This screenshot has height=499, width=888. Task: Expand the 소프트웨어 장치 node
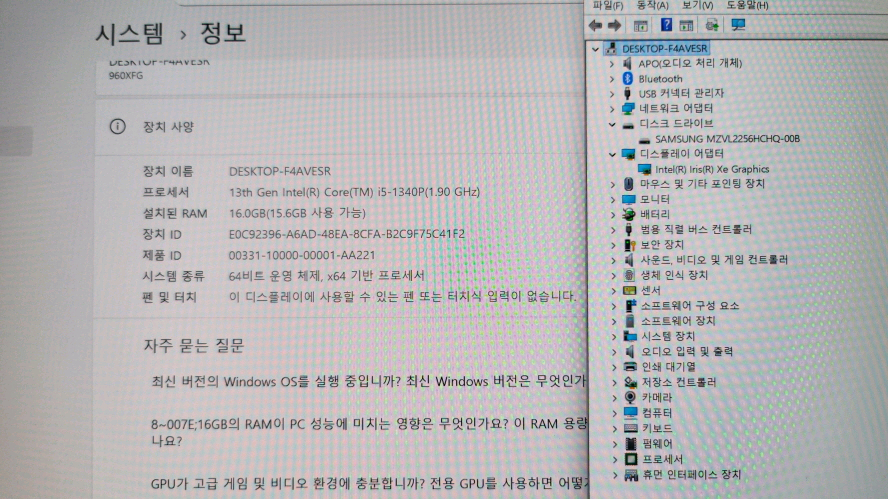click(614, 322)
